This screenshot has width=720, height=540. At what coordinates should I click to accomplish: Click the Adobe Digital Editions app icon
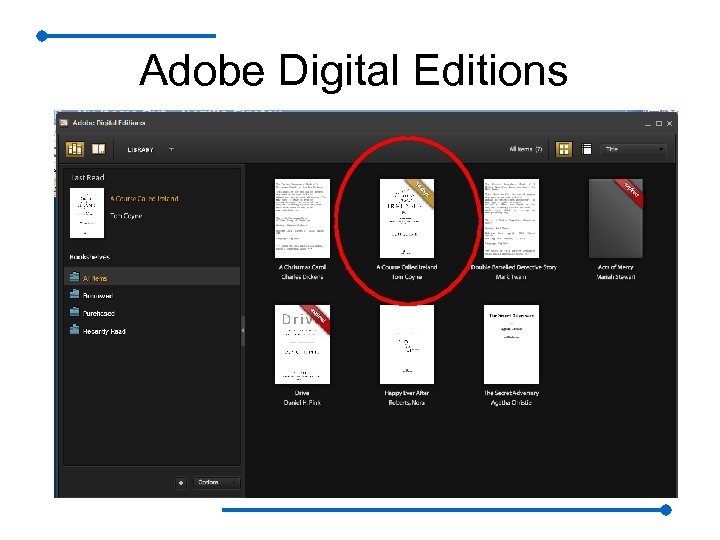coord(64,123)
